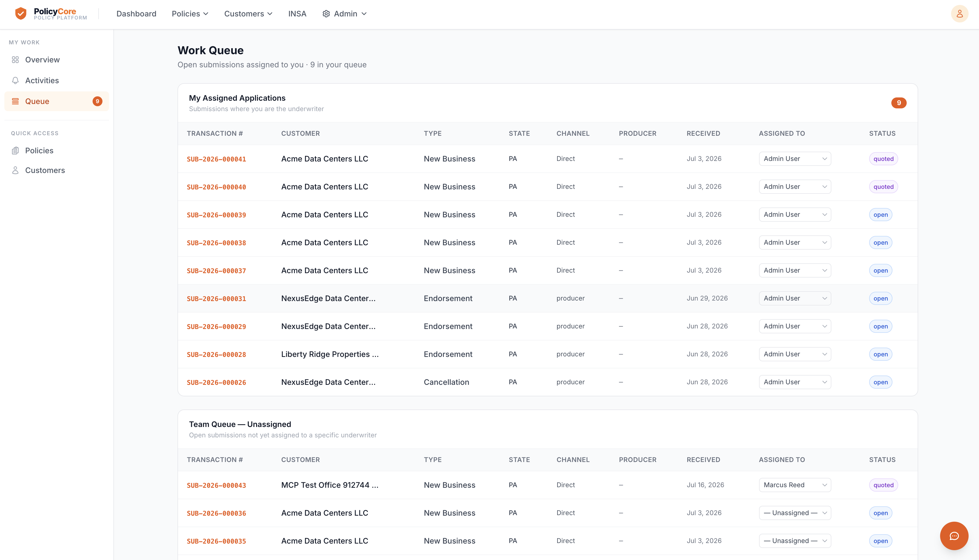Click the quoted status of SUB-2026-000043
Viewport: 979px width, 560px height.
point(883,485)
